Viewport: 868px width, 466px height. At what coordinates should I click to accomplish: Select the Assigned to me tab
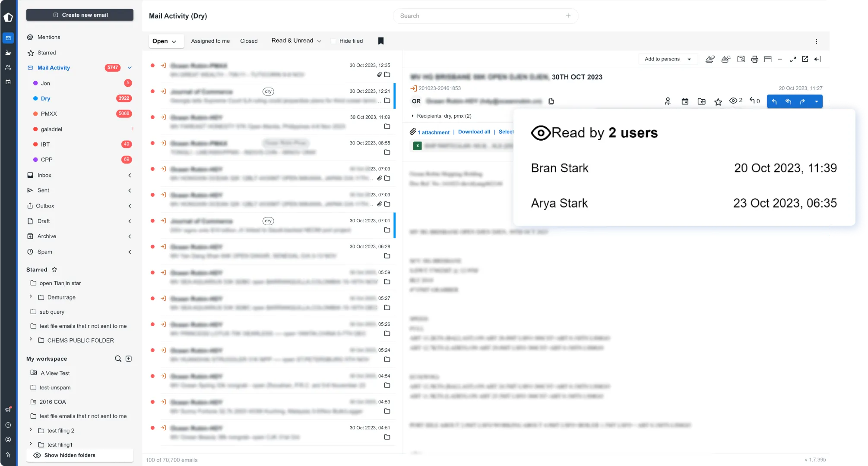[210, 41]
